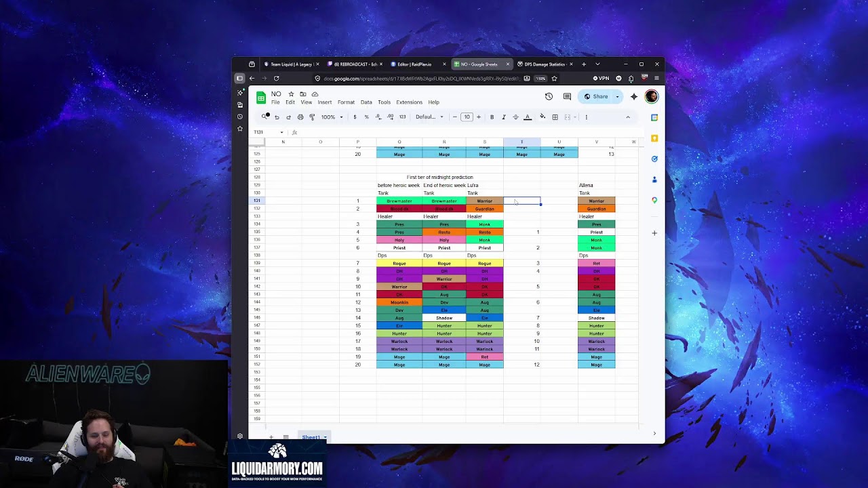Viewport: 868px width, 488px height.
Task: Open the fill color bucket picker
Action: coord(542,117)
